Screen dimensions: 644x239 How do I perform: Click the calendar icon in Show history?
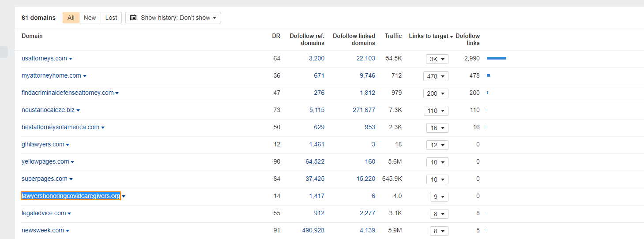133,18
